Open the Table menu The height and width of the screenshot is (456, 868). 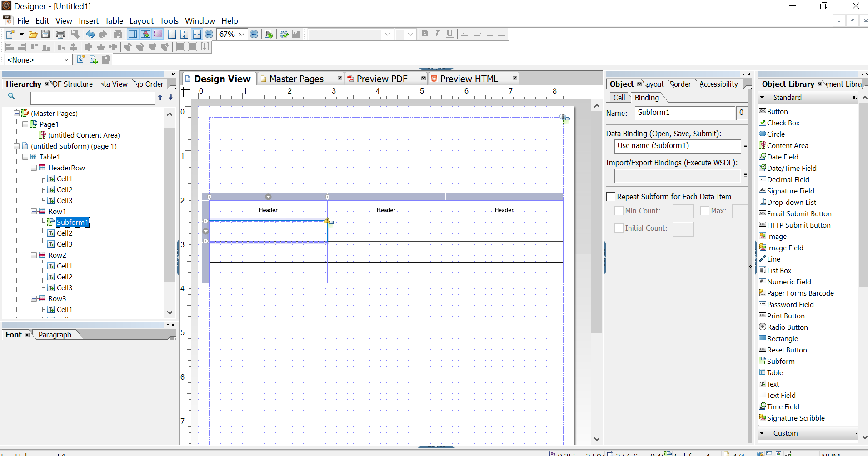(114, 21)
